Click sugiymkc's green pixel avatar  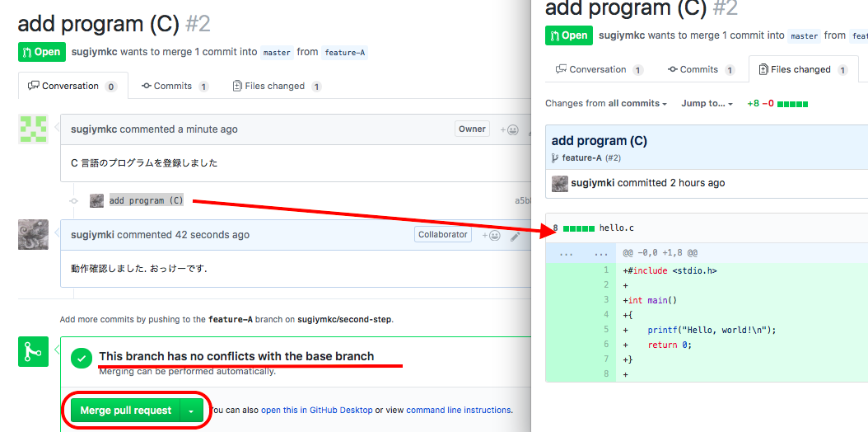tap(33, 129)
